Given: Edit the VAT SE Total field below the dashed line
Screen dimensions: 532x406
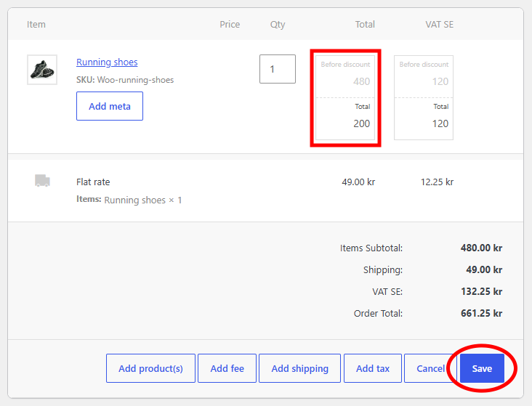Looking at the screenshot, I should [424, 123].
